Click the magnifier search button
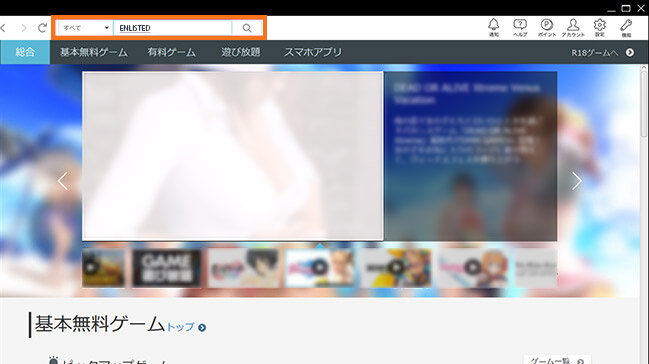This screenshot has height=364, width=649. click(247, 28)
